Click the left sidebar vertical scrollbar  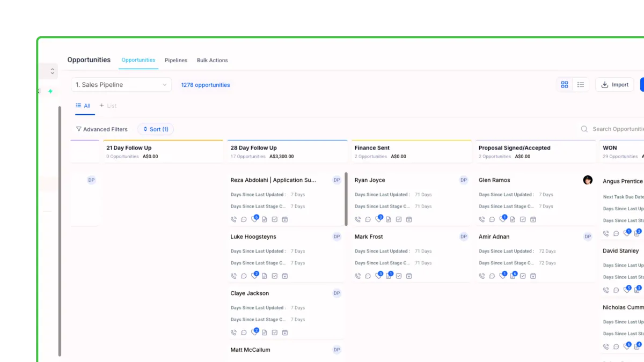coord(60,231)
